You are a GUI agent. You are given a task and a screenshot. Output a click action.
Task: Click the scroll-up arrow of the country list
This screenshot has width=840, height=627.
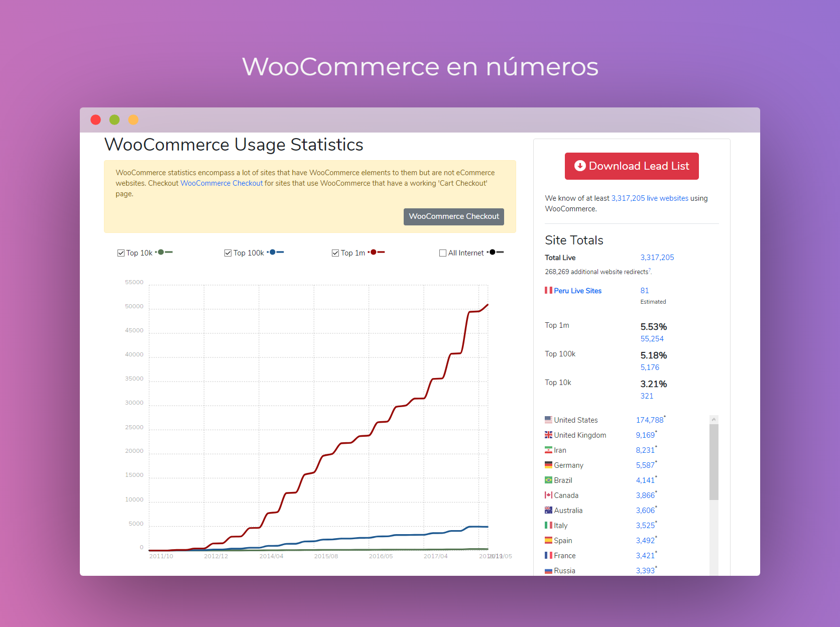[x=713, y=419]
